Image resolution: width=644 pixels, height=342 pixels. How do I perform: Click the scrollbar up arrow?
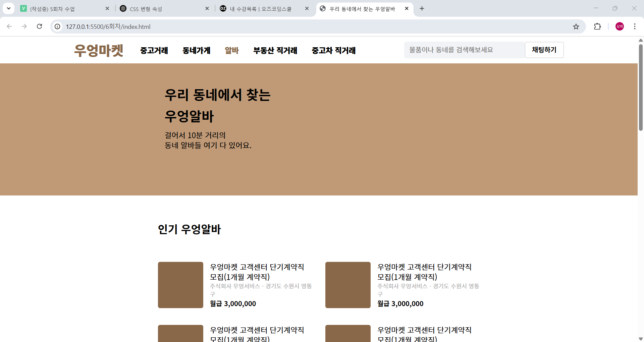click(641, 40)
